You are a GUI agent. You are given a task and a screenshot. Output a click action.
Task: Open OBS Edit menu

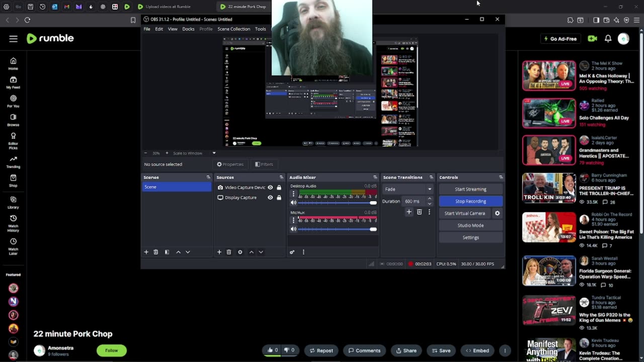tap(159, 29)
